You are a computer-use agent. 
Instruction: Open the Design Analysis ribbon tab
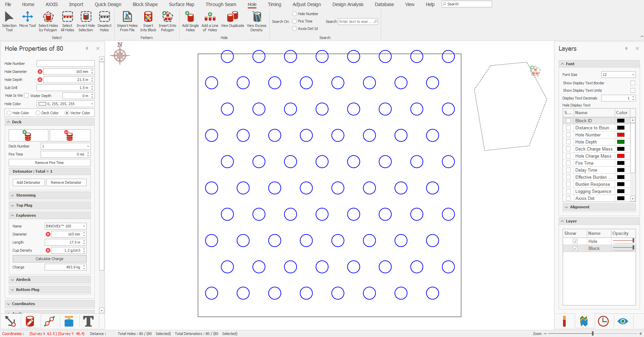pos(348,4)
